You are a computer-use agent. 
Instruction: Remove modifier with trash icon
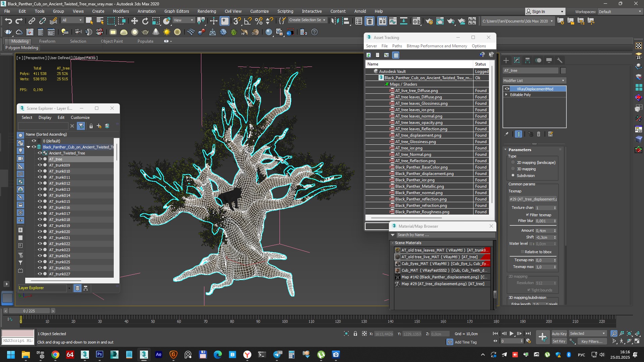(x=539, y=134)
